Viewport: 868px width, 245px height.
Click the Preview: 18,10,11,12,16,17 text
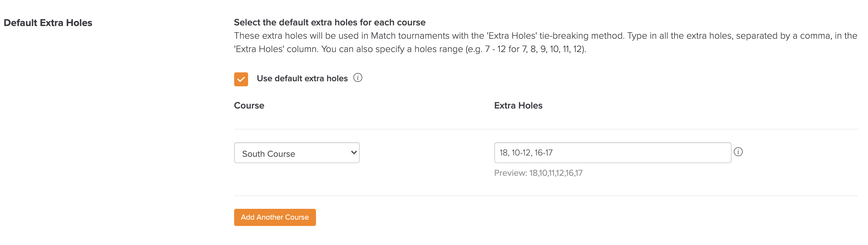(x=538, y=173)
